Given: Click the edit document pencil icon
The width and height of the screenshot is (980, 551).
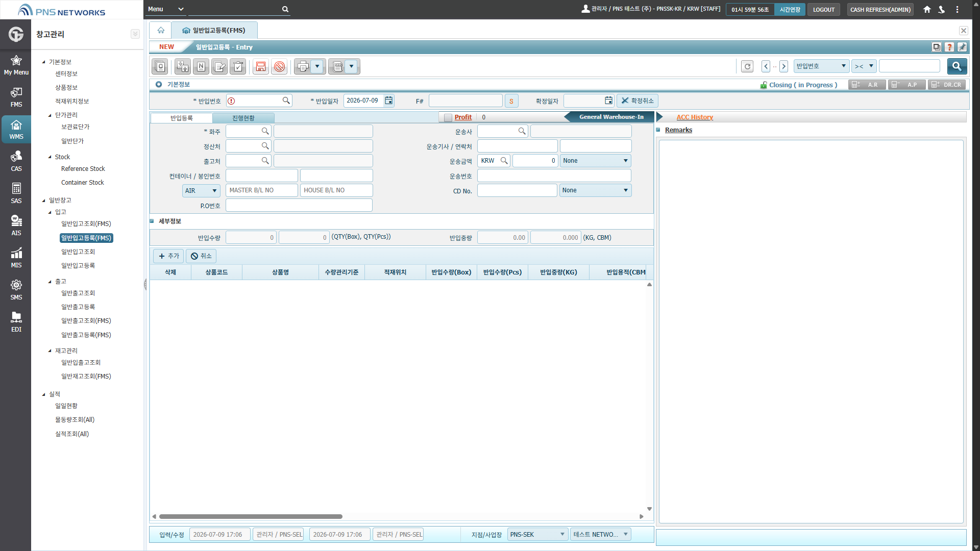Looking at the screenshot, I should tap(219, 66).
